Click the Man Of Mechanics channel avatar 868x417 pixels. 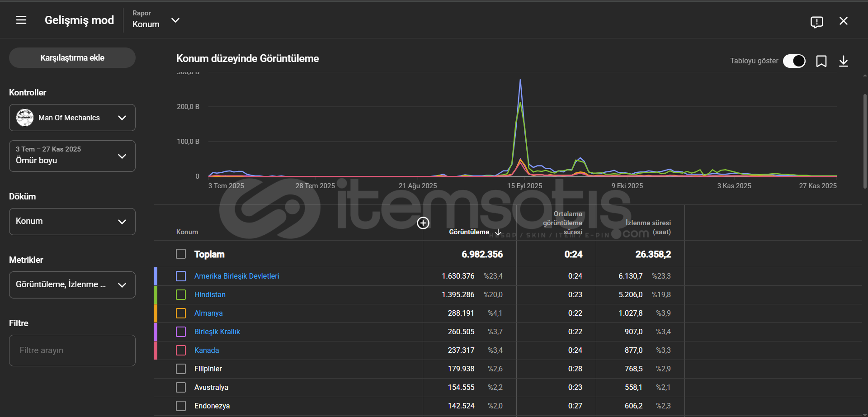click(x=25, y=118)
